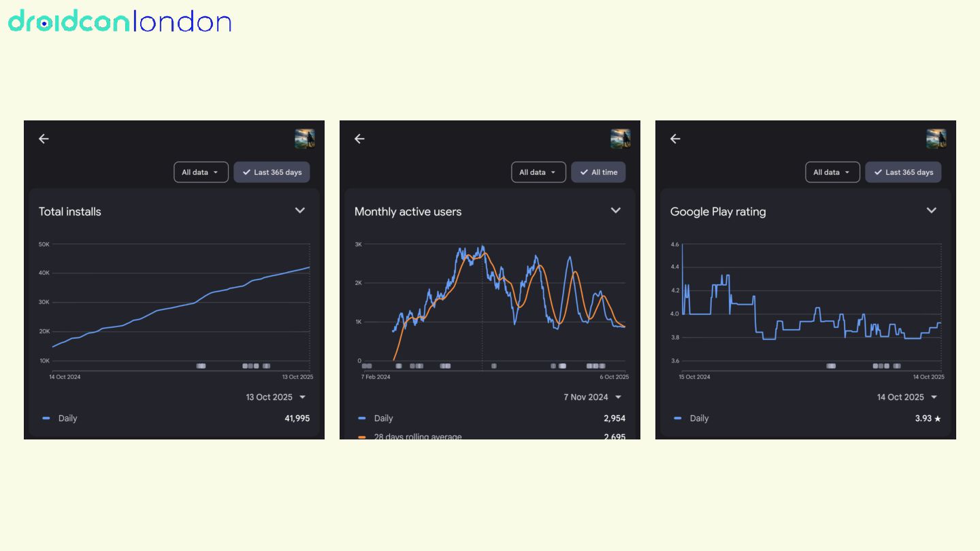Toggle Last 365 days chip for Google Play rating

pyautogui.click(x=903, y=172)
